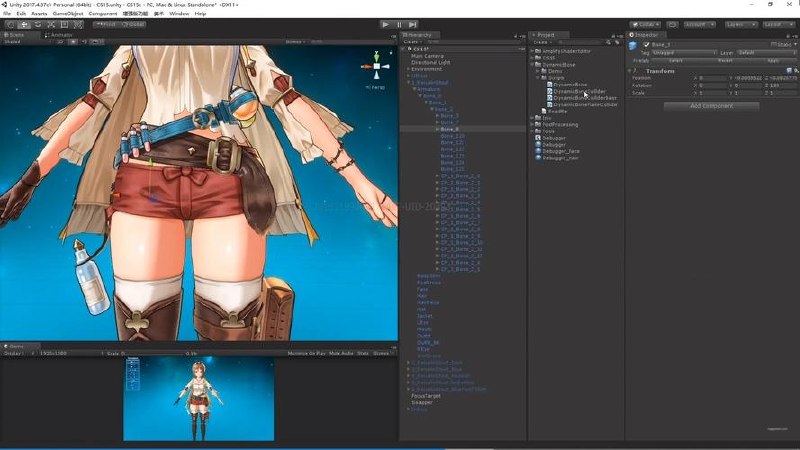
Task: Open the Shaded draw mode dropdown
Action: click(x=26, y=42)
